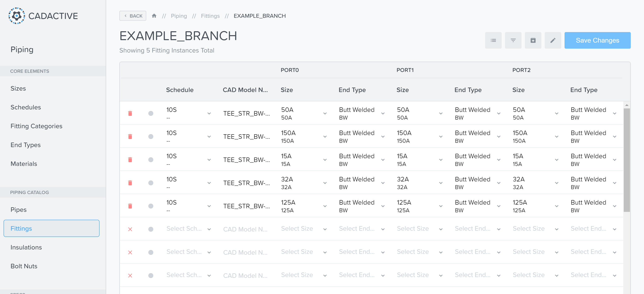Viewport: 644px width, 294px height.
Task: Remove first empty row with red X
Action: (x=130, y=229)
